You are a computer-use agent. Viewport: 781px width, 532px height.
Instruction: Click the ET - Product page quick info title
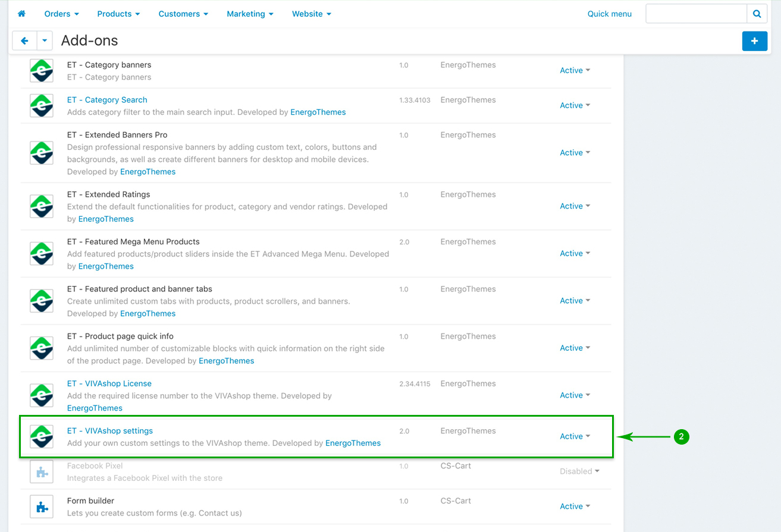tap(121, 336)
